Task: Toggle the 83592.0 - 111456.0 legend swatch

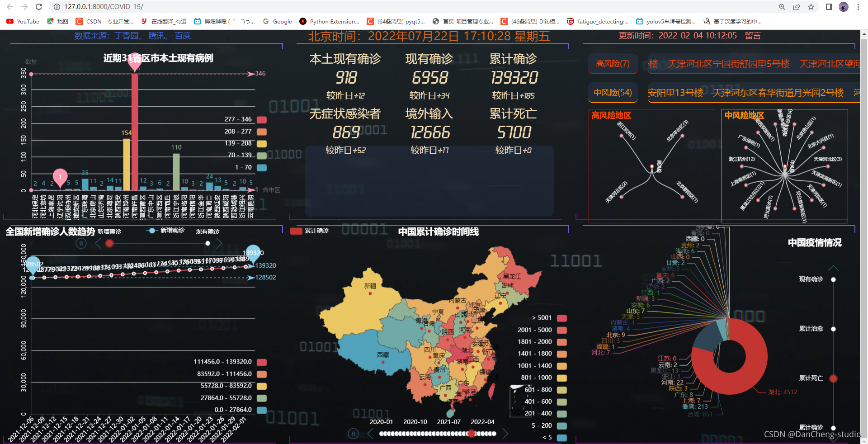Action: (x=261, y=374)
